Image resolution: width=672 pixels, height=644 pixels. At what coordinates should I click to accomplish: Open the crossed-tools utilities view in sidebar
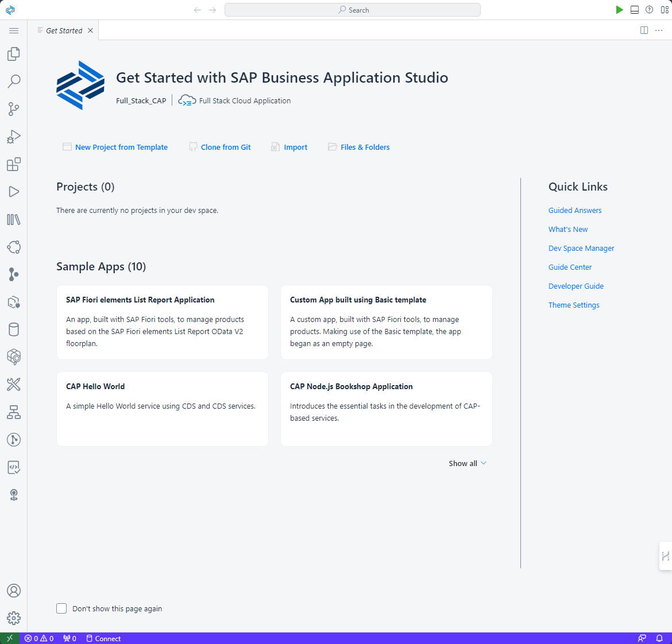[14, 385]
